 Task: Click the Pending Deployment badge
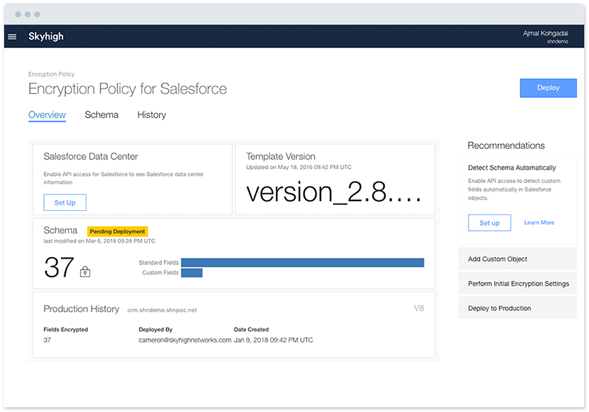click(118, 231)
